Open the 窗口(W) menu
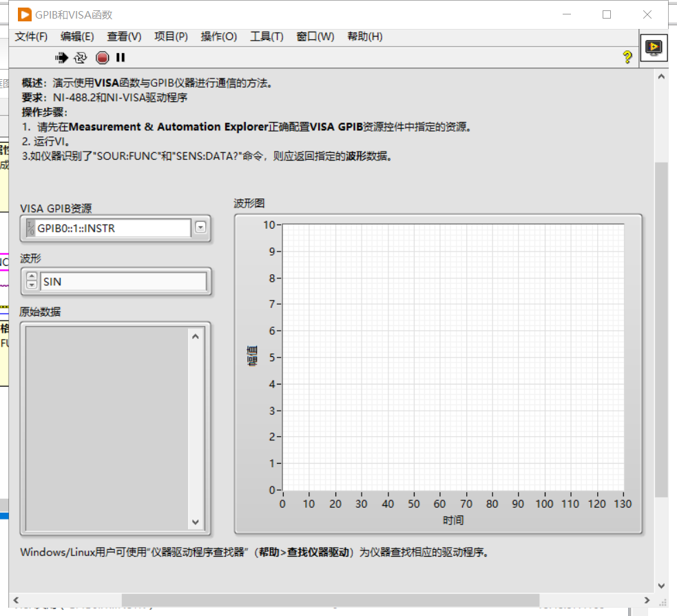 pos(315,37)
